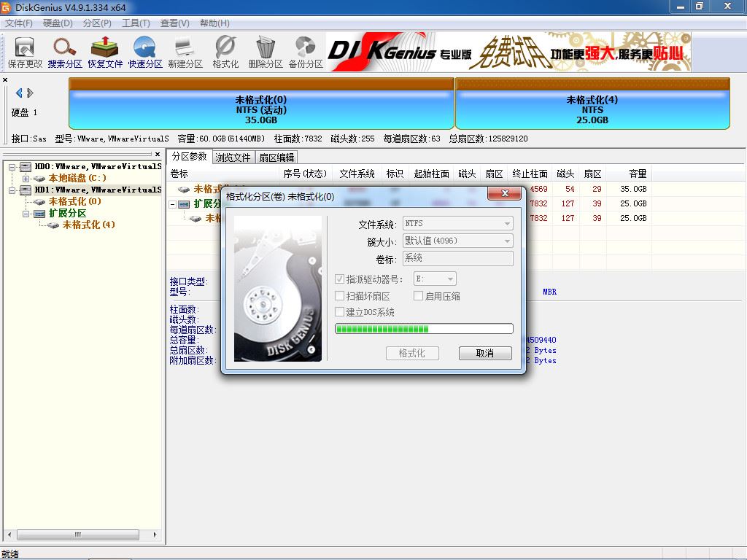Click the DiskGenius app icon in title bar
The width and height of the screenshot is (747, 560).
point(6,7)
